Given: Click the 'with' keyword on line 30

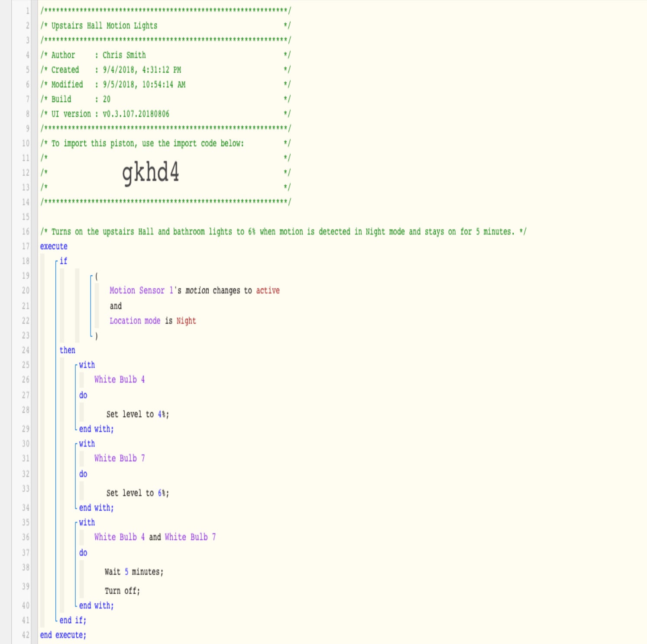Looking at the screenshot, I should pyautogui.click(x=87, y=444).
